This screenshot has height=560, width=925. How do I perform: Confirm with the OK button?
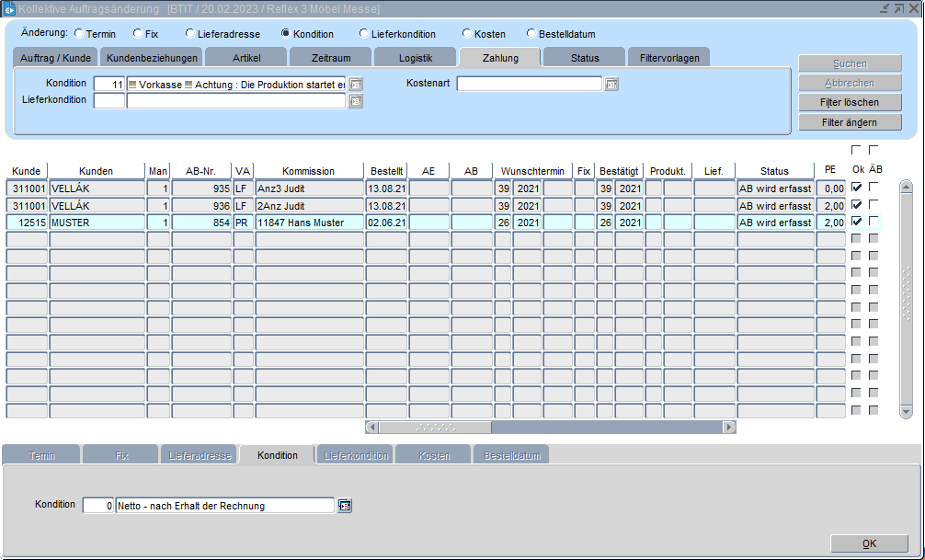869,543
